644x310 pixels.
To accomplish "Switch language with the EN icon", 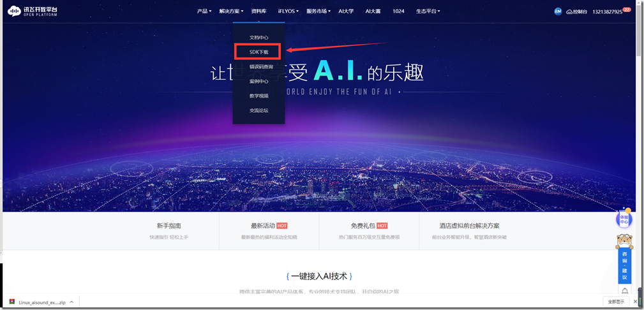I will click(557, 11).
